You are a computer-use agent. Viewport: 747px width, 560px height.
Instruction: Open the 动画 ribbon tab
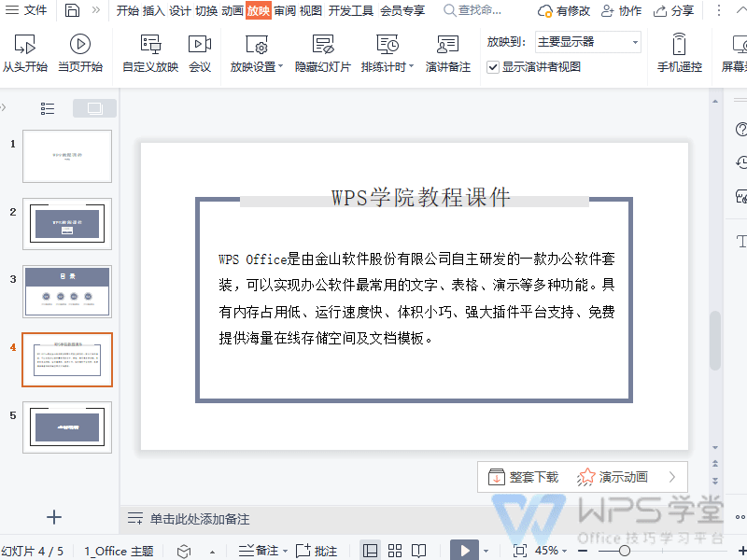click(x=233, y=10)
